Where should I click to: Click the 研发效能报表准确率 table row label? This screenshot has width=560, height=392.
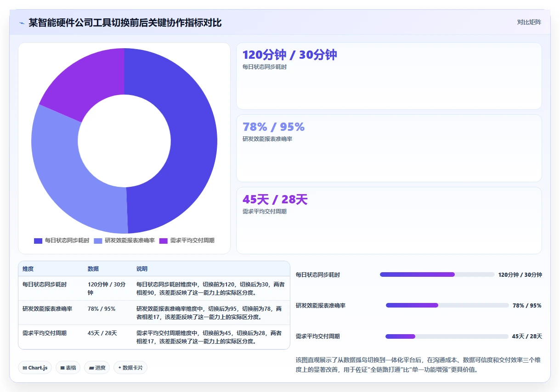47,309
